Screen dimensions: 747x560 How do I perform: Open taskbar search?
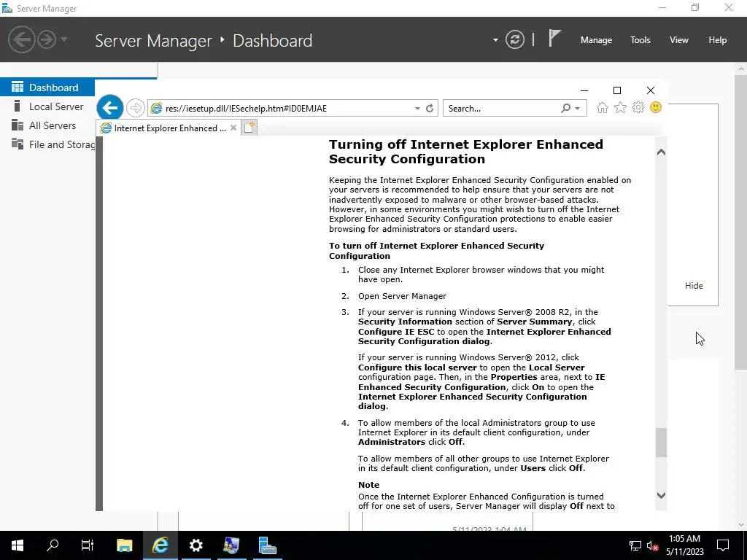coord(53,545)
